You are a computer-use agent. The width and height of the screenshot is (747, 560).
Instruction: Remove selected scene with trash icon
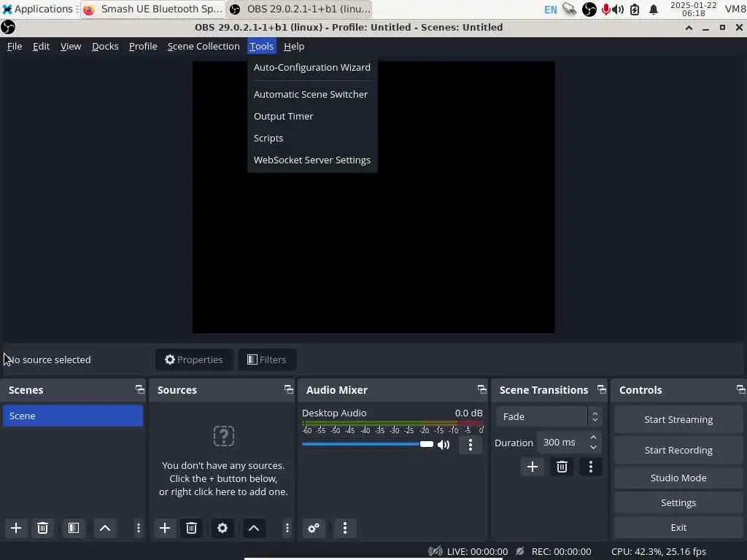(x=42, y=528)
